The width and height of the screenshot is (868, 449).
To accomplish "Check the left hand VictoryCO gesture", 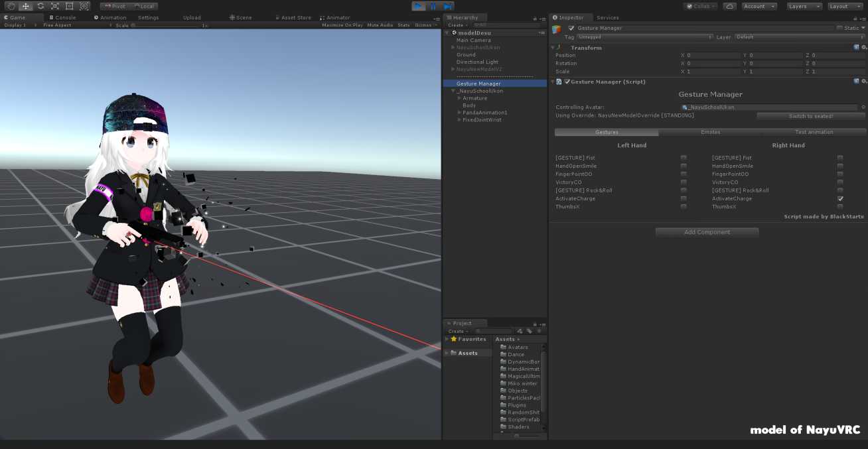I will click(x=684, y=182).
